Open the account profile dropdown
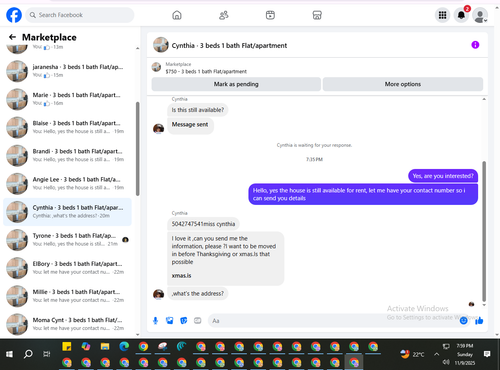 [480, 15]
